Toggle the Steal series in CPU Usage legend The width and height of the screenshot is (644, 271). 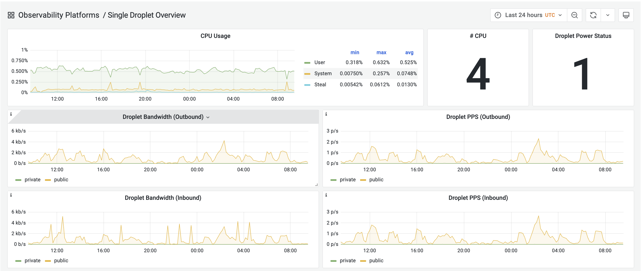point(320,85)
